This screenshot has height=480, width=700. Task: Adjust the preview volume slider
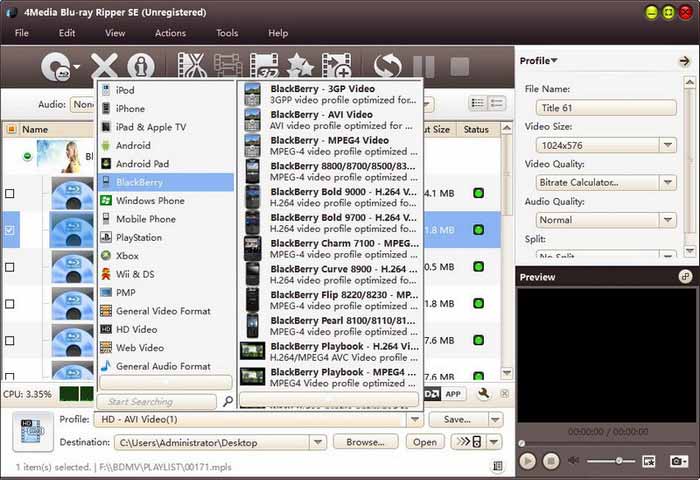[611, 460]
